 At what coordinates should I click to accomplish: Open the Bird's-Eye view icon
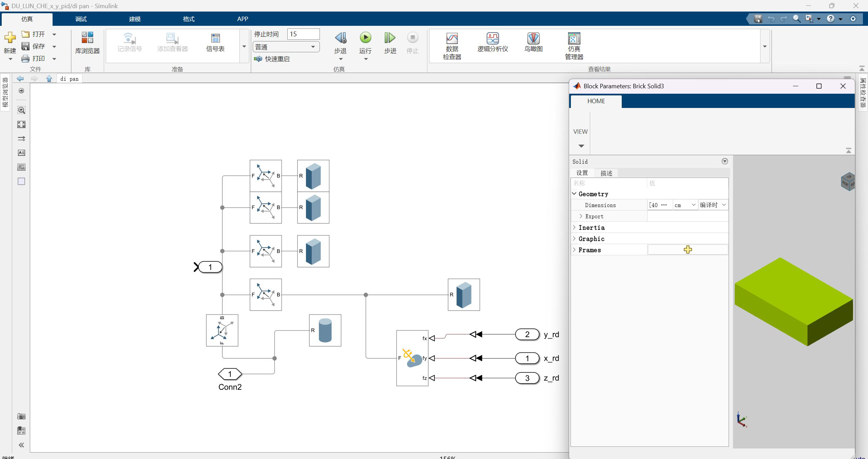pos(533,38)
